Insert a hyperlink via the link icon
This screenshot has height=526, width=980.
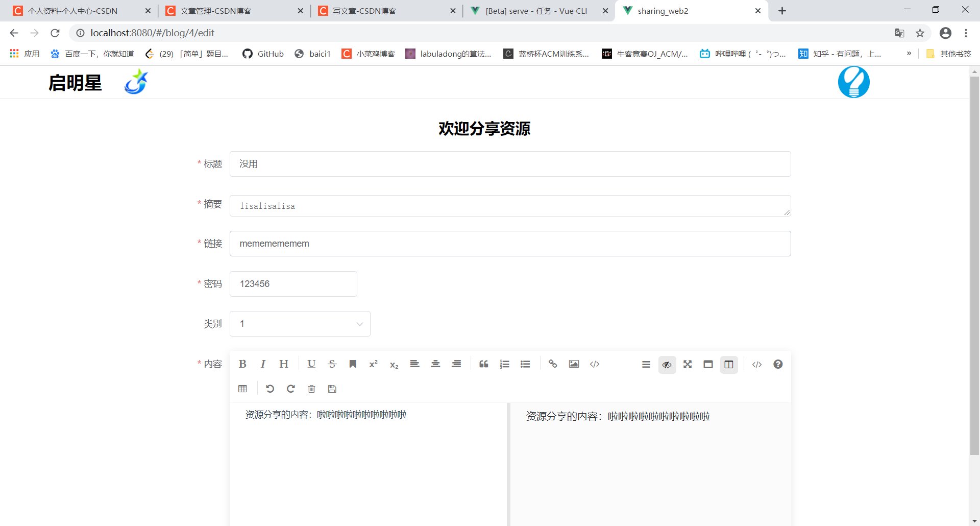(553, 364)
